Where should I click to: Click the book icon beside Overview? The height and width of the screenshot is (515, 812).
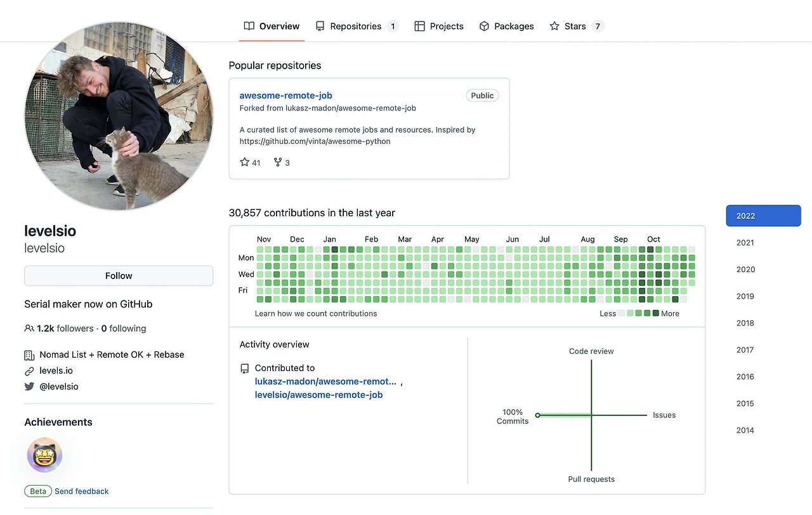coord(249,26)
